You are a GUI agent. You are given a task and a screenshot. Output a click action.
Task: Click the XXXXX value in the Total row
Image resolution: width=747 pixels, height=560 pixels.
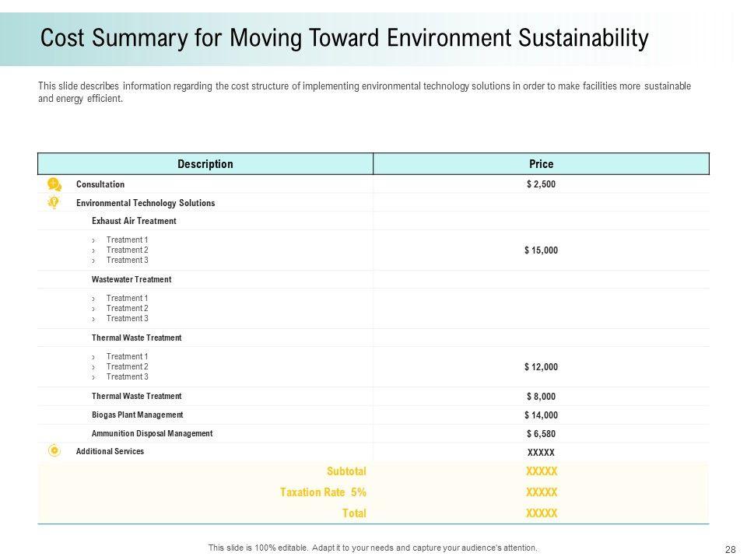click(542, 513)
